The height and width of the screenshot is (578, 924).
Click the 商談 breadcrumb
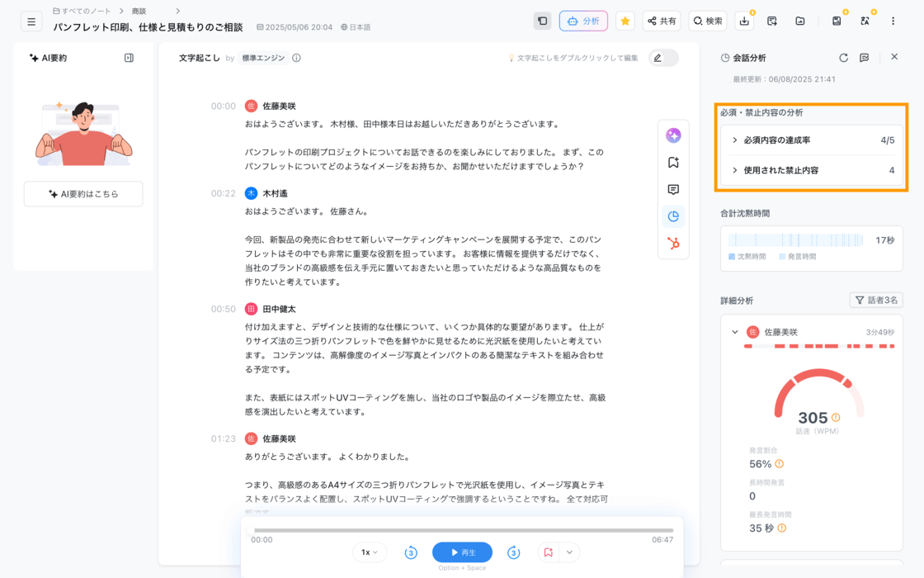pos(139,12)
